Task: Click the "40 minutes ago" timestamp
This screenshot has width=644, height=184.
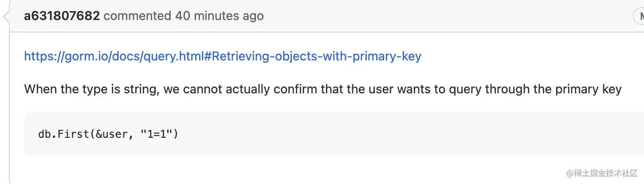Action: tap(219, 16)
